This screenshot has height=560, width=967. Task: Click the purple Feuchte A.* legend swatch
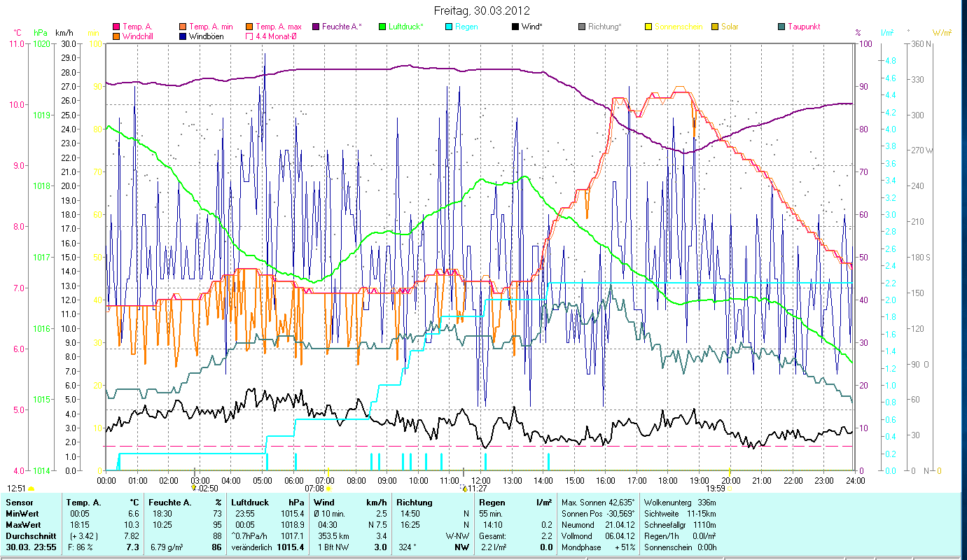pos(316,27)
